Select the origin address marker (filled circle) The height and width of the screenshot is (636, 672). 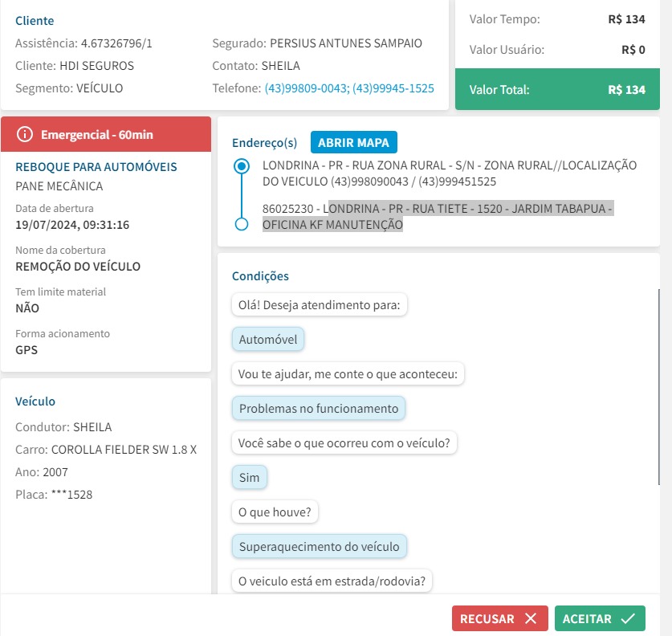242,166
